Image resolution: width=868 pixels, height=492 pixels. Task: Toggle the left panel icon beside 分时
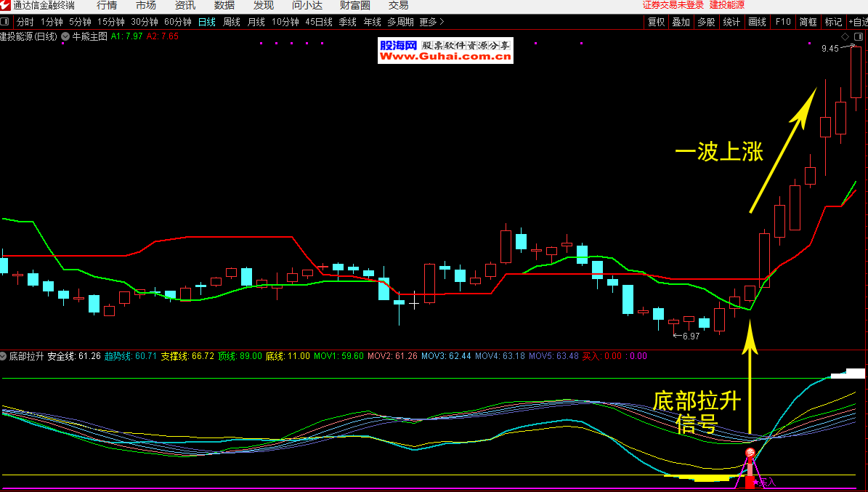click(x=6, y=22)
